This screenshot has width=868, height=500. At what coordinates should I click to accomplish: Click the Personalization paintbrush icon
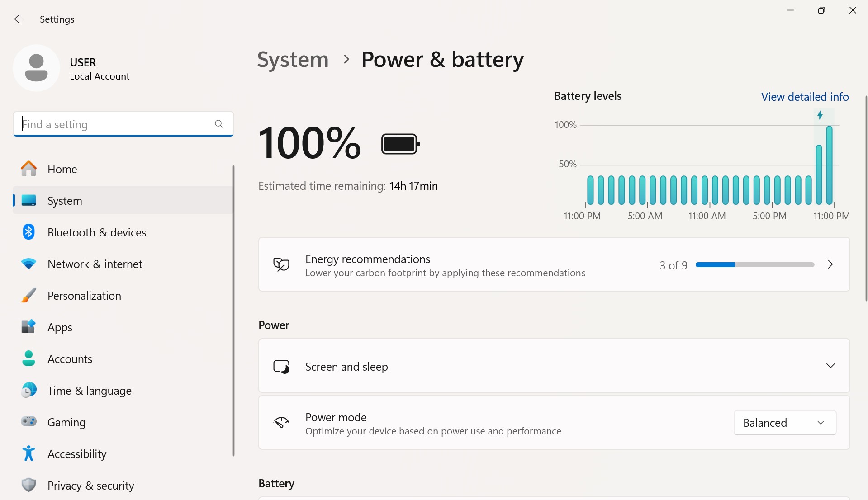tap(28, 295)
